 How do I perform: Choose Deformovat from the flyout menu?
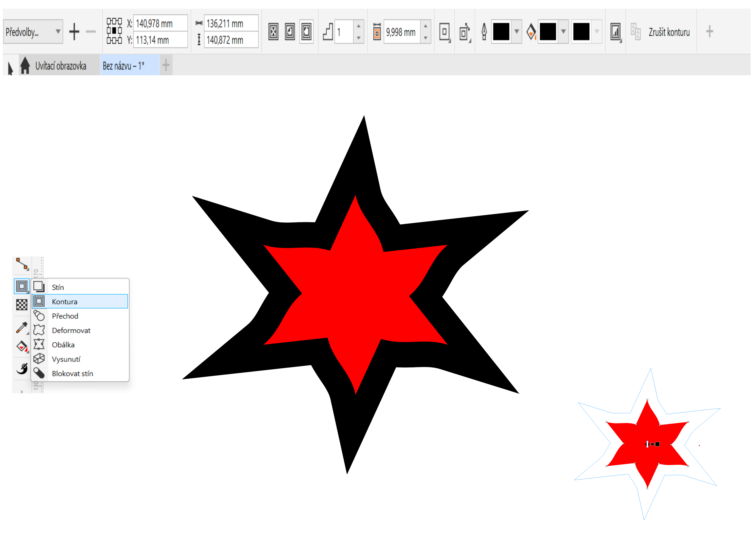pos(71,330)
